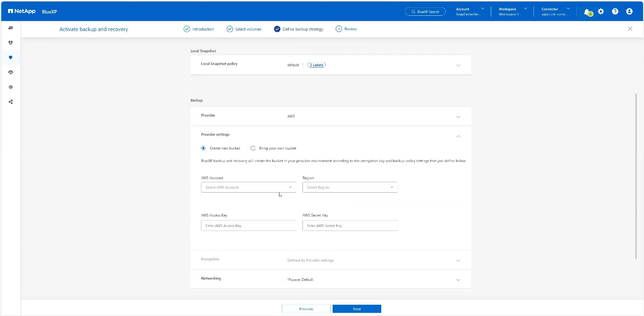This screenshot has height=316, width=644.
Task: Open the Mobility share-nodes sidebar icon
Action: pos(11,102)
